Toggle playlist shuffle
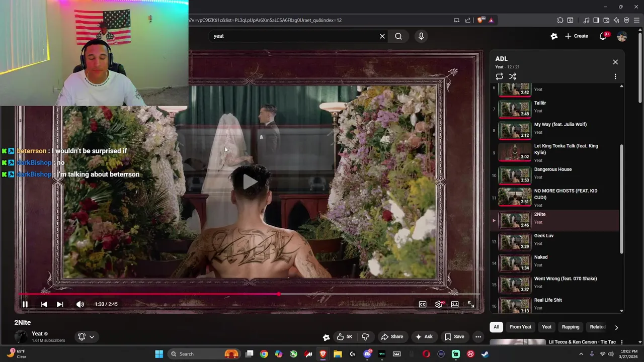The height and width of the screenshot is (362, 644). pos(513,76)
